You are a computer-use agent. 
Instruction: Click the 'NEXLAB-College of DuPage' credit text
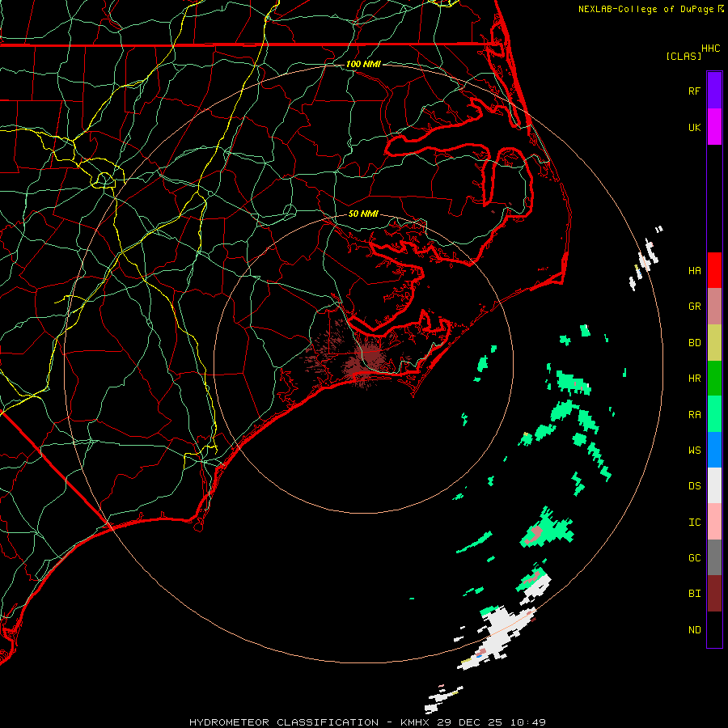(646, 9)
